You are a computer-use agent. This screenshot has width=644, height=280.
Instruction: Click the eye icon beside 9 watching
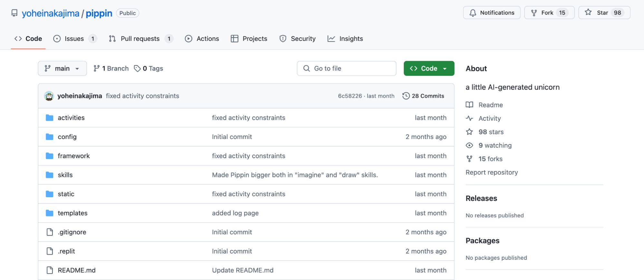click(469, 145)
